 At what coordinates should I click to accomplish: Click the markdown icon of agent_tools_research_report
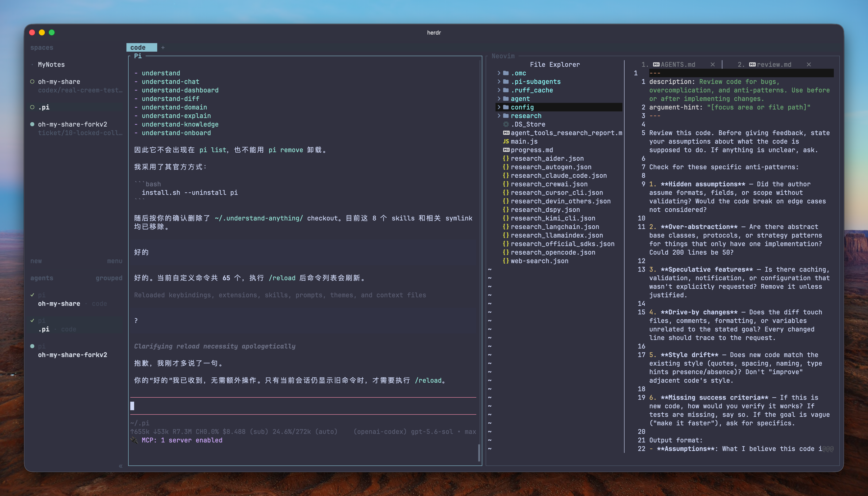tap(506, 133)
